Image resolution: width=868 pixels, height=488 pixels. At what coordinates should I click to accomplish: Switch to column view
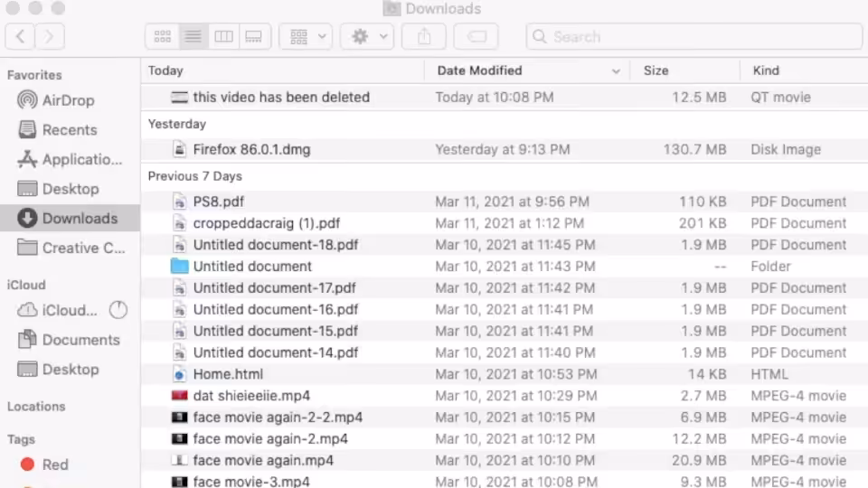tap(223, 36)
